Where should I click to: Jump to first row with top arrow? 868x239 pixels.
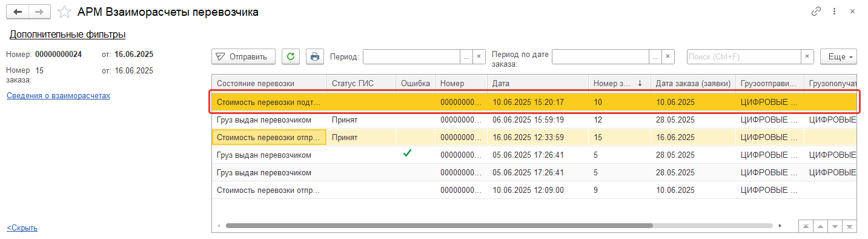(806, 226)
